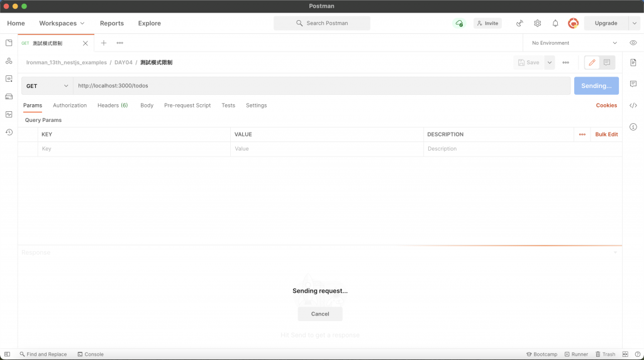Click the Invite button

(x=487, y=23)
